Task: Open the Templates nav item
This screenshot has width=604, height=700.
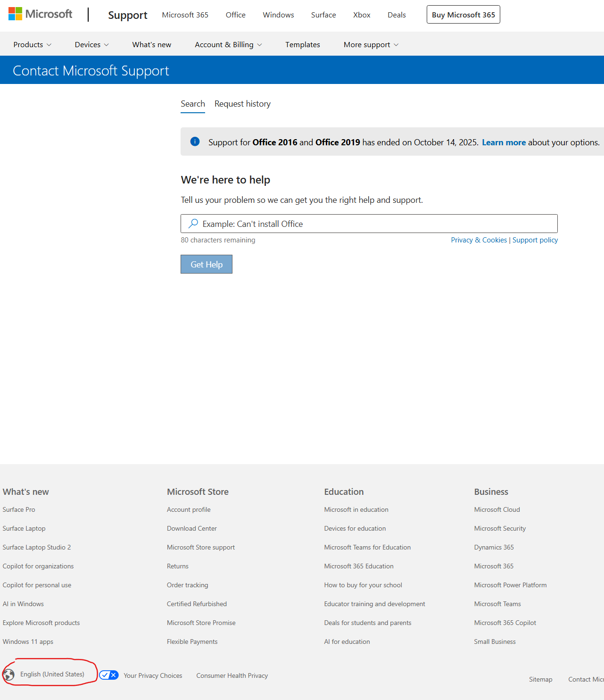Action: pyautogui.click(x=303, y=45)
